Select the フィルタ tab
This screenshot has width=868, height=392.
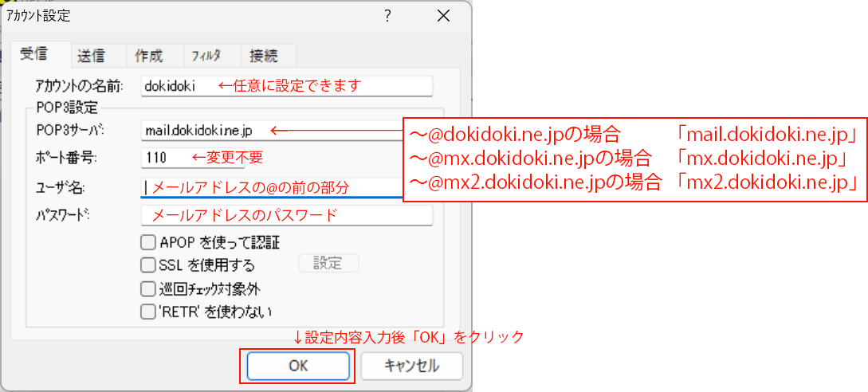pos(206,55)
